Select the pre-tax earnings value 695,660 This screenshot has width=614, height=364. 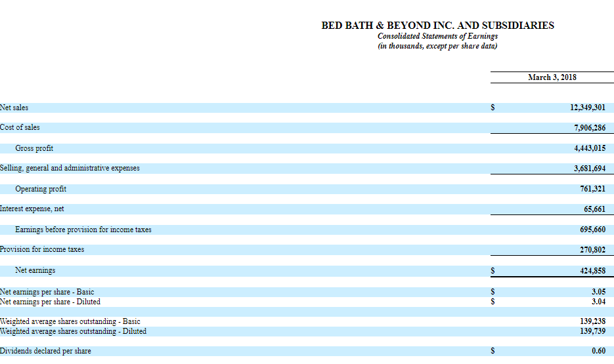(592, 230)
